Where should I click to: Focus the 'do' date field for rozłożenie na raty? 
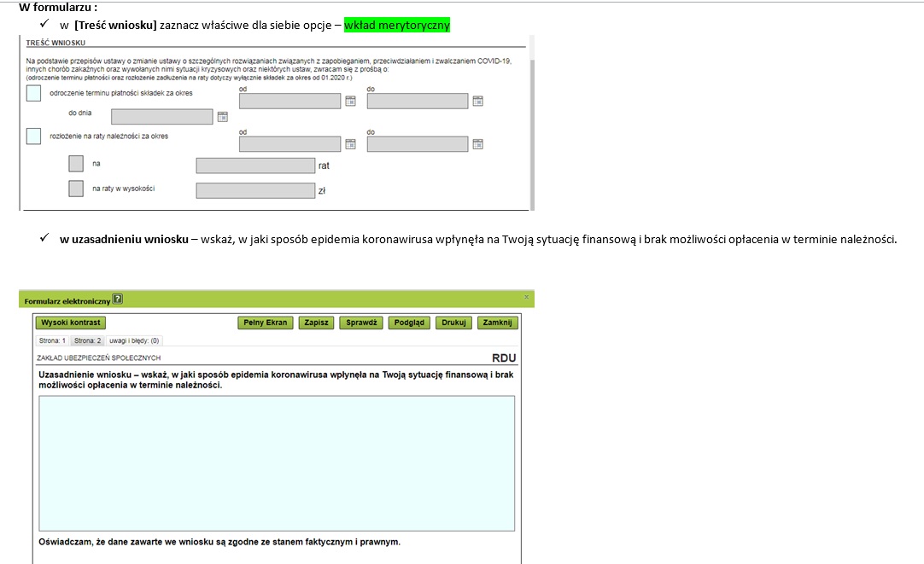tap(418, 144)
